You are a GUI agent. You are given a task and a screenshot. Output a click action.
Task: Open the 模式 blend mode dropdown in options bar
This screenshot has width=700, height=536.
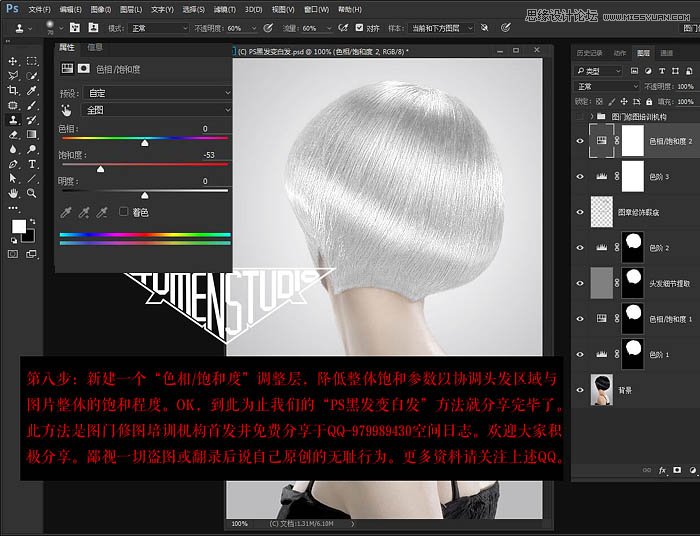pyautogui.click(x=159, y=28)
